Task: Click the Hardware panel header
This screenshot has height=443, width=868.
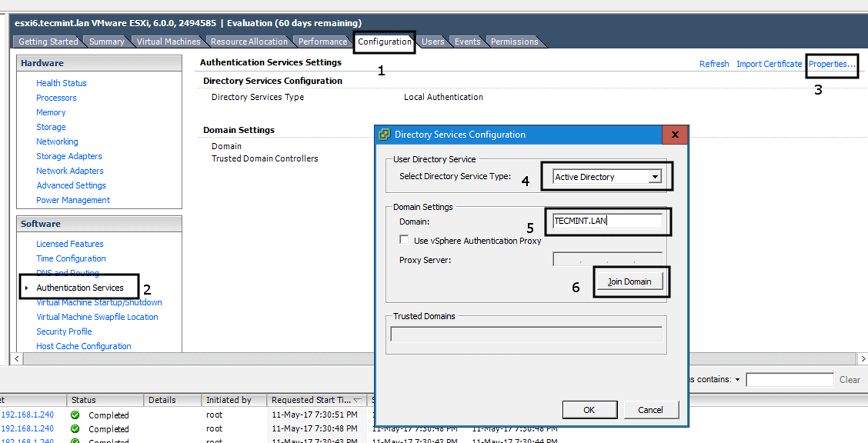Action: 99,63
